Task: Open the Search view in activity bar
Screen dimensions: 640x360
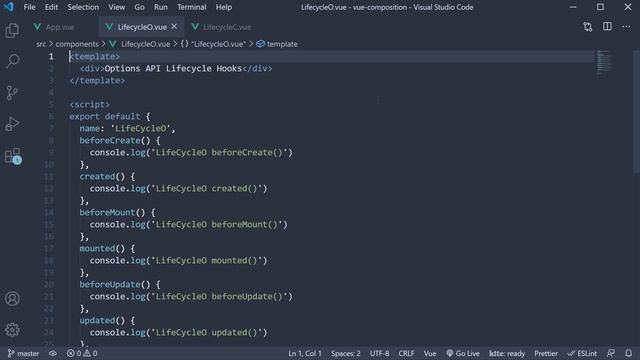Action: pyautogui.click(x=12, y=61)
